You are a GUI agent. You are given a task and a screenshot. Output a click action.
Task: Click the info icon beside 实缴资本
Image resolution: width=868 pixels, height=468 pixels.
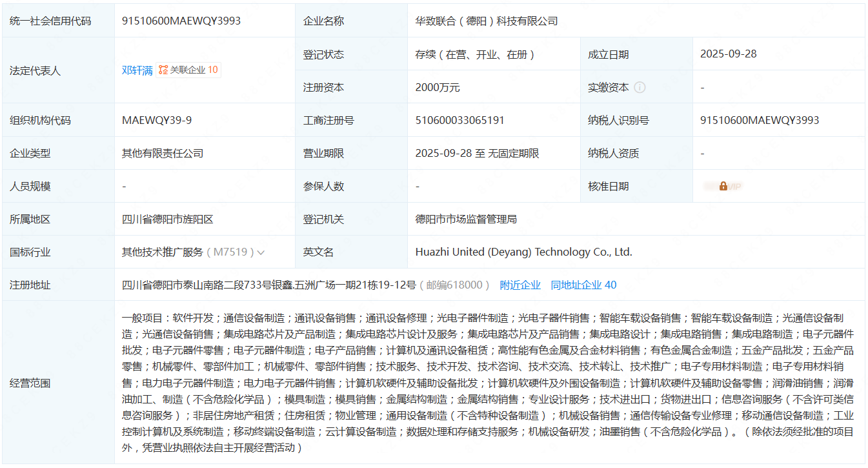click(x=640, y=87)
